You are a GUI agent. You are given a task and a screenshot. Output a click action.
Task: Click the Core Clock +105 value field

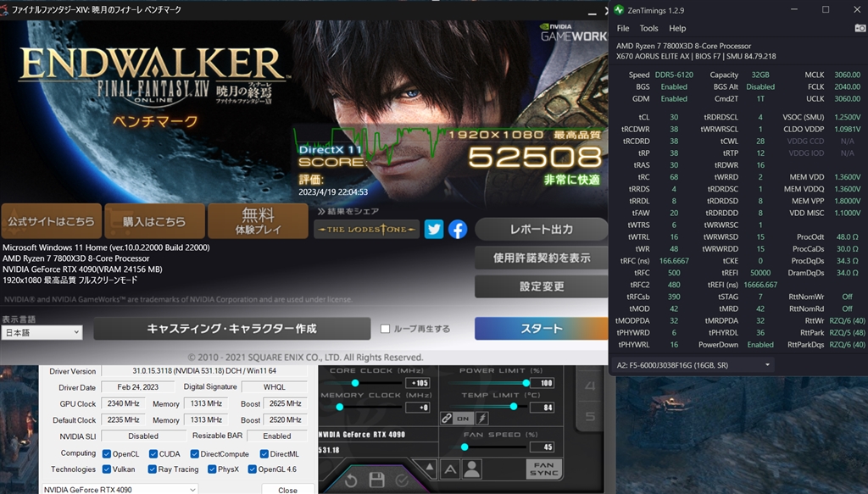[418, 383]
